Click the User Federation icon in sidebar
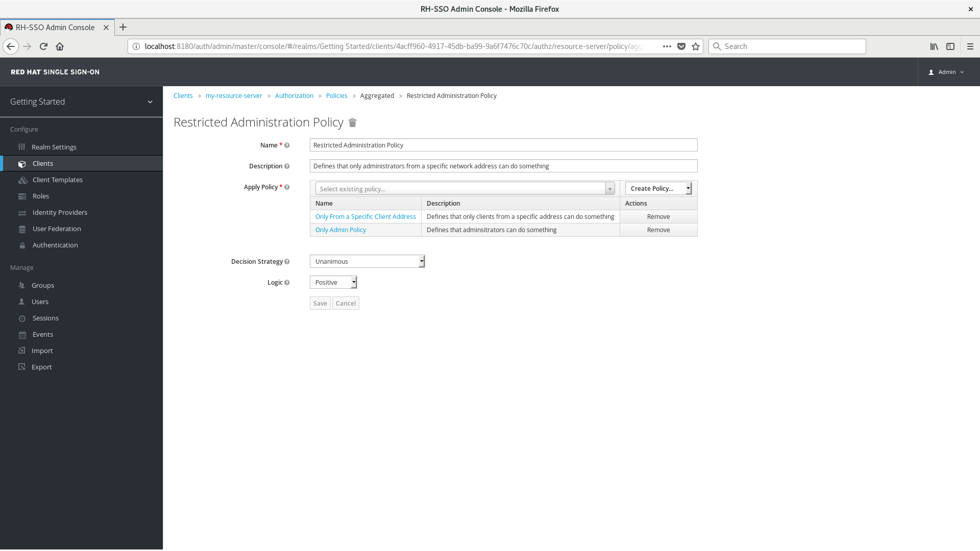This screenshot has width=980, height=551. [23, 228]
